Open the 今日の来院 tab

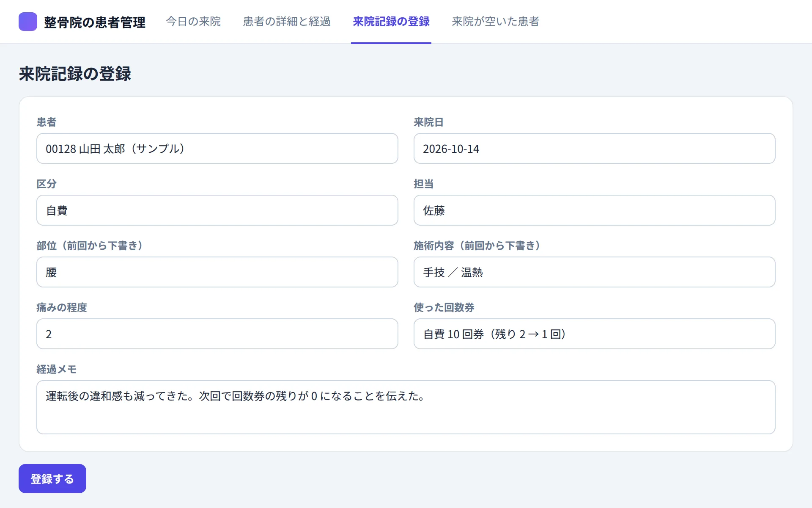pos(193,22)
